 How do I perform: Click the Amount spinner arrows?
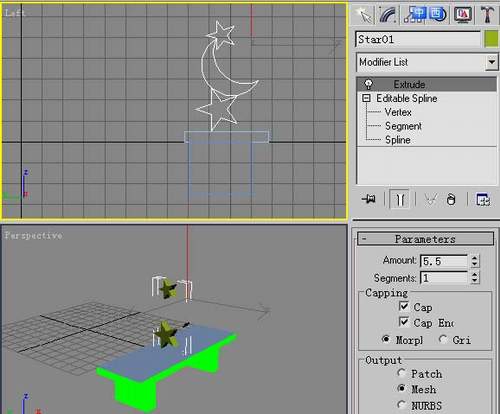(x=475, y=261)
